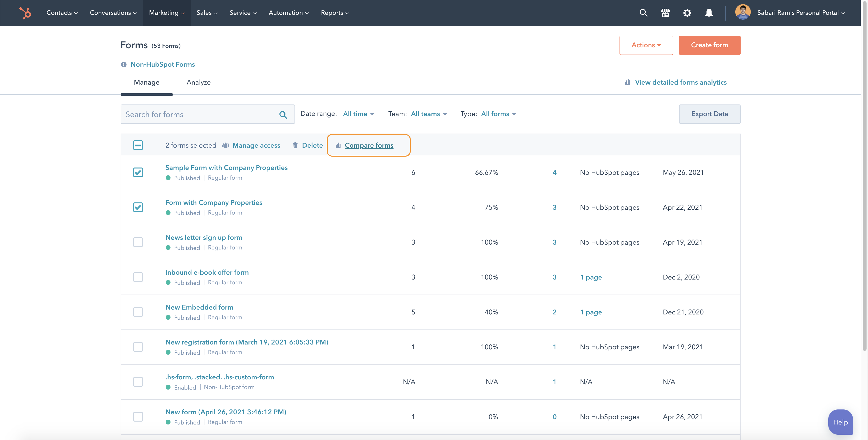Click the HubSpot sprocket logo
This screenshot has height=440, width=868.
(25, 13)
